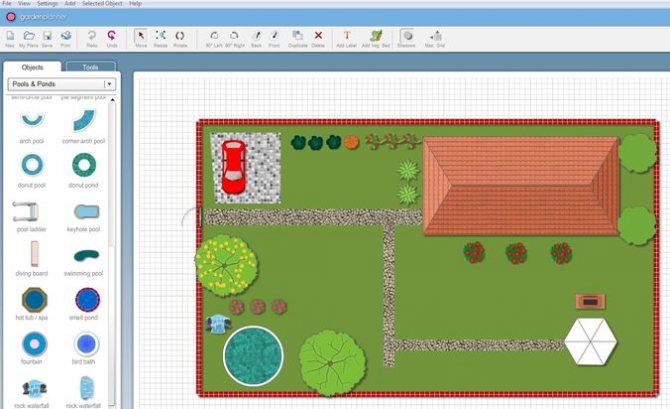Click the New plan icon
The height and width of the screenshot is (409, 670).
pyautogui.click(x=10, y=37)
